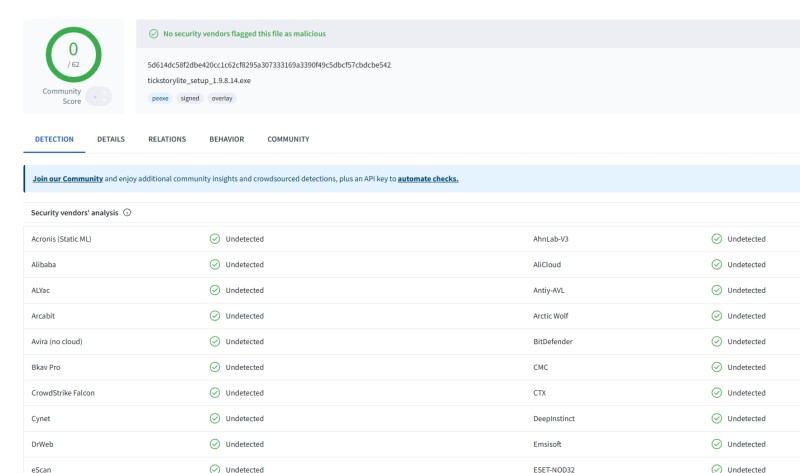
Task: Click the ALYac vendor name
Action: [40, 290]
